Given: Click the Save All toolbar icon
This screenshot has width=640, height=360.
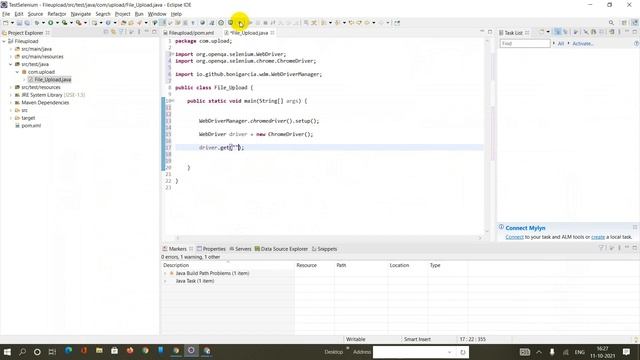Looking at the screenshot, I should point(27,23).
